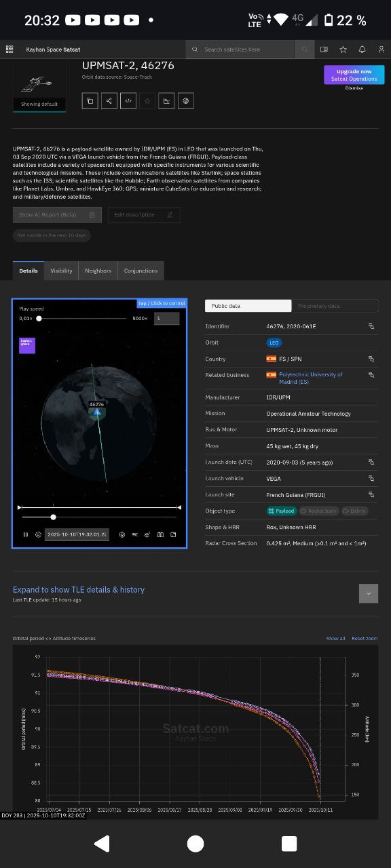Open the globe icon under title
The width and height of the screenshot is (391, 868).
[x=185, y=101]
